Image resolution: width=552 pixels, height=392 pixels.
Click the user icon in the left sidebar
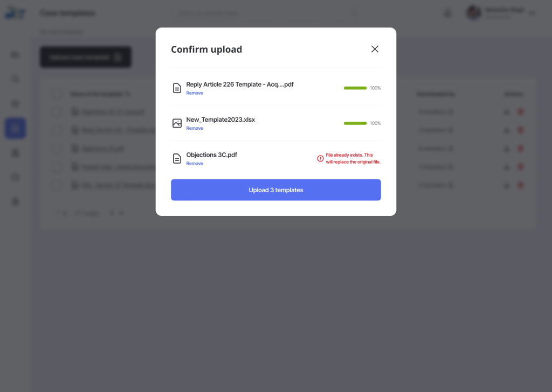(15, 153)
